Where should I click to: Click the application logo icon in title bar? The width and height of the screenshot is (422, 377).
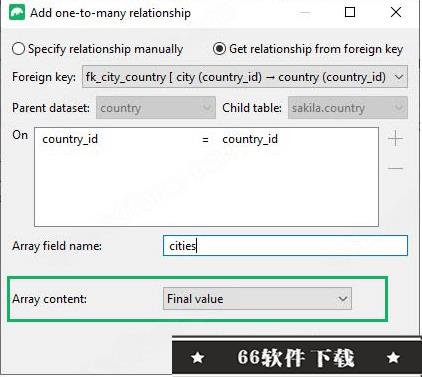17,13
